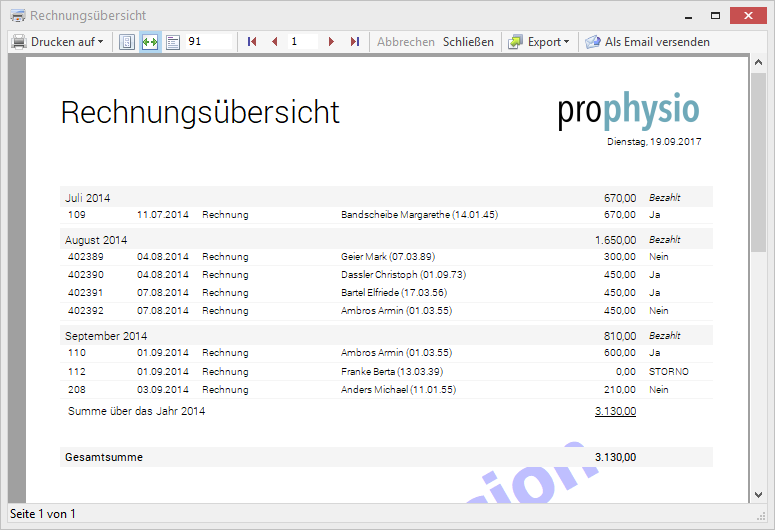Click the Export icon
The image size is (775, 530).
[x=515, y=42]
